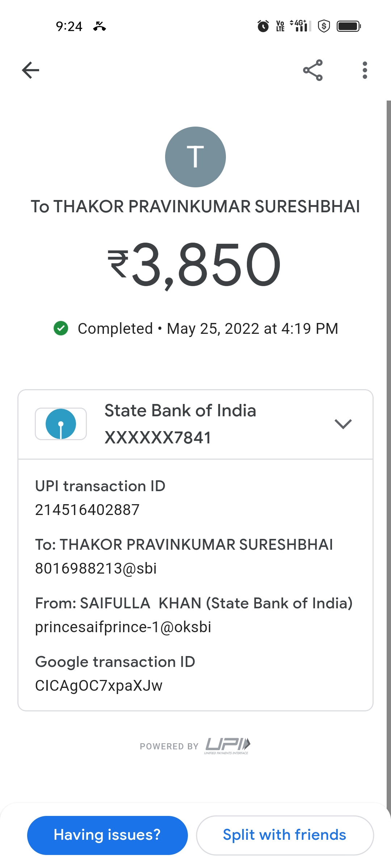Tap the recipient avatar with letter T

click(195, 157)
